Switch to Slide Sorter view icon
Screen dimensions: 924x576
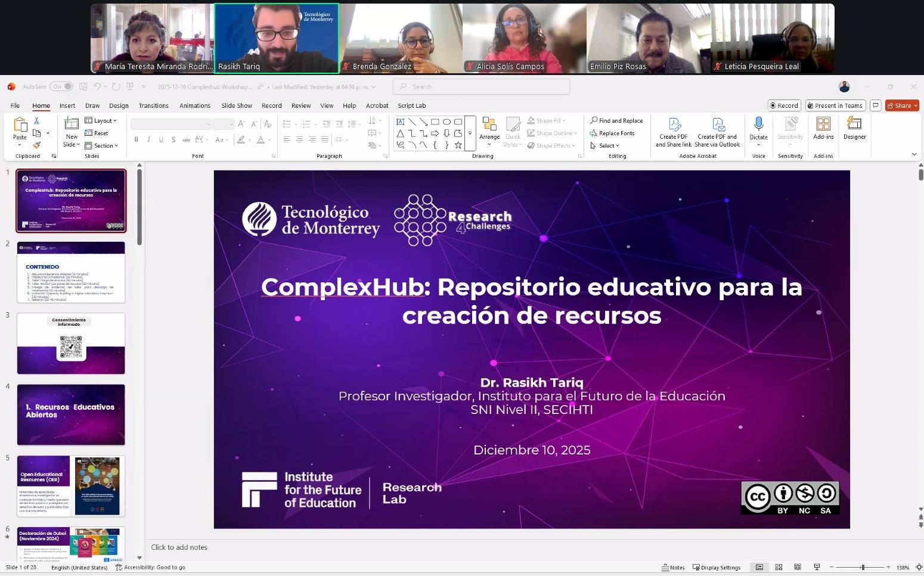779,567
